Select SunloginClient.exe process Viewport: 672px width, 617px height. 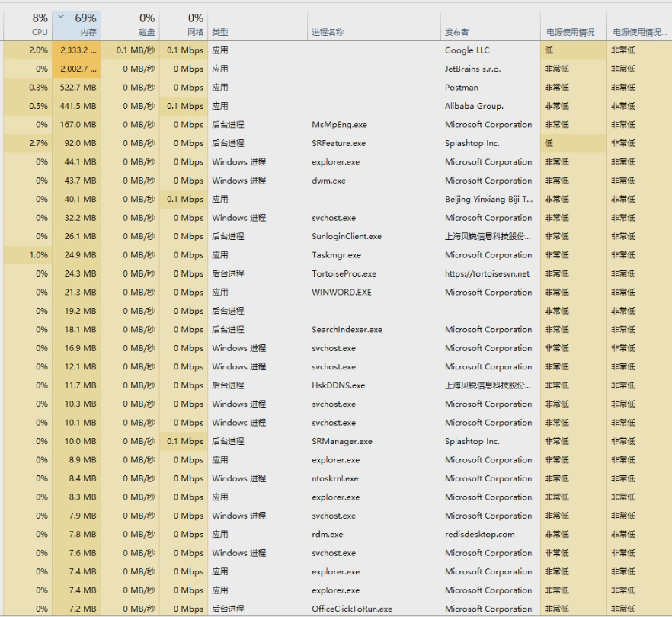(347, 236)
